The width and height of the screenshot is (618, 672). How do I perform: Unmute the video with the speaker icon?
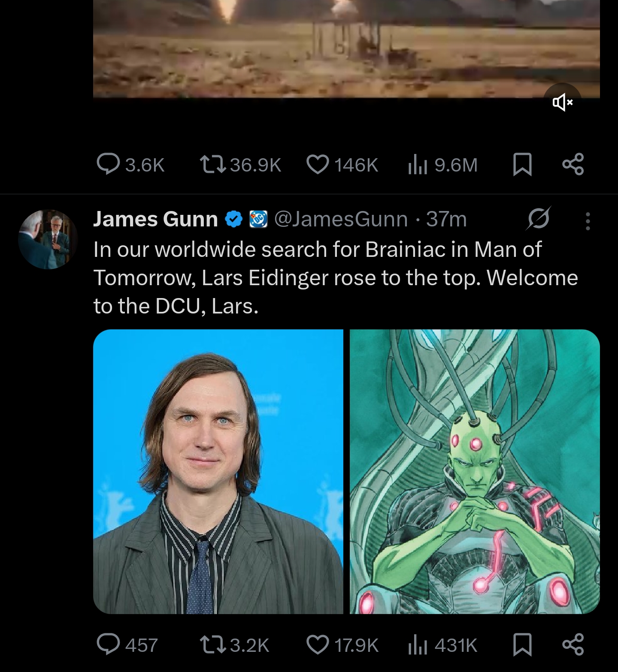(x=562, y=102)
